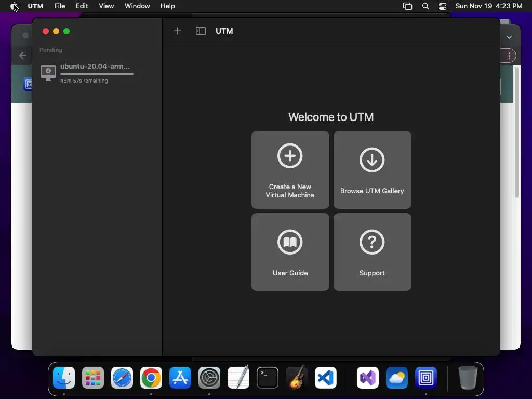Click the scrollbar of the background browser window
Viewport: 532px width, 399px height.
pyautogui.click(x=517, y=132)
